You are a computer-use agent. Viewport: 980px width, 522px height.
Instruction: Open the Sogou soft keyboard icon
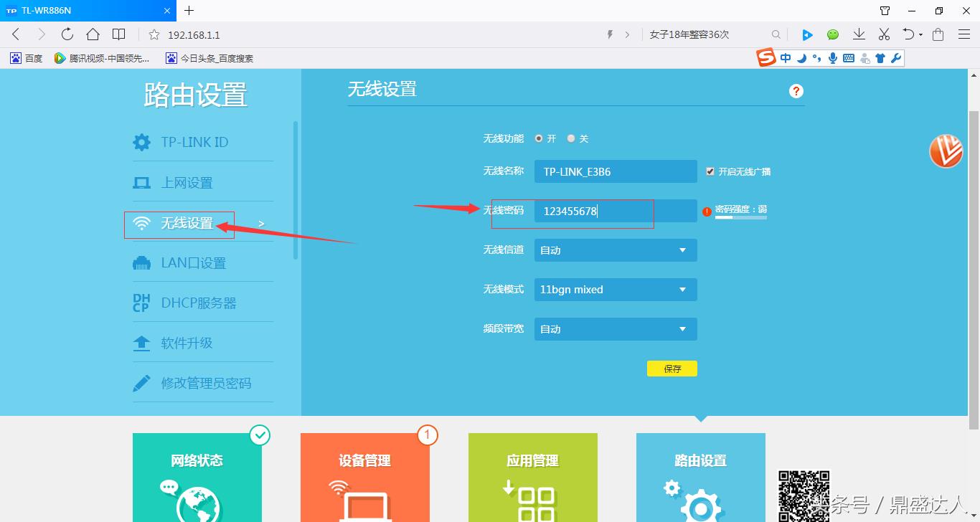[848, 58]
